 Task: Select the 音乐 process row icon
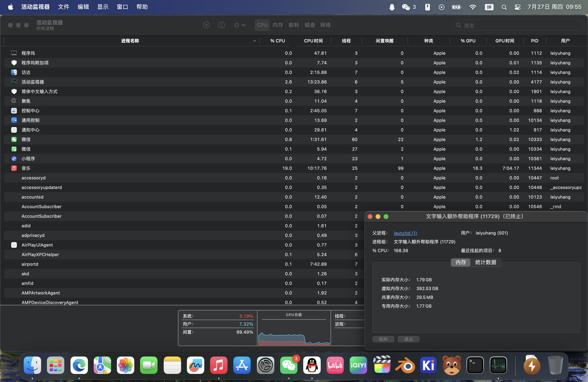click(14, 168)
